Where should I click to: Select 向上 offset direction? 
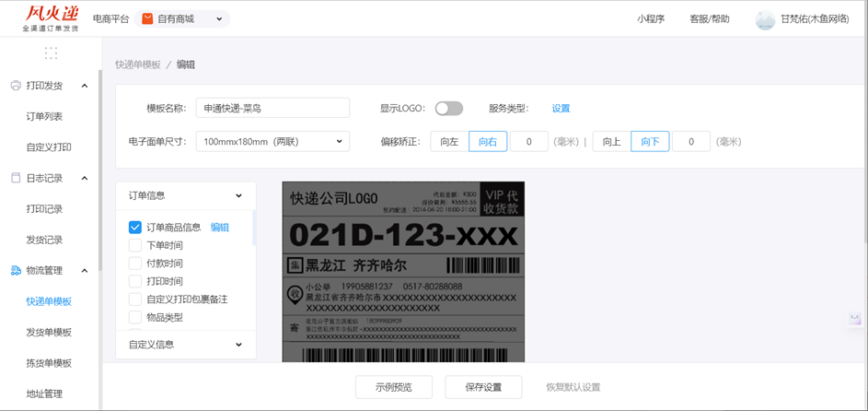(x=612, y=142)
